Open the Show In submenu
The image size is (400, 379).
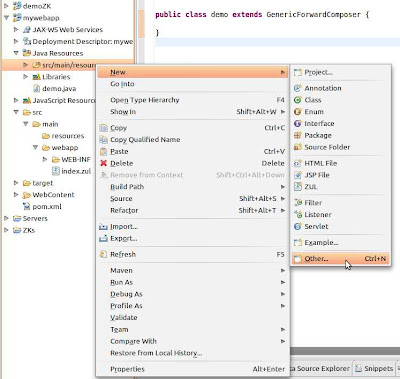coord(193,112)
